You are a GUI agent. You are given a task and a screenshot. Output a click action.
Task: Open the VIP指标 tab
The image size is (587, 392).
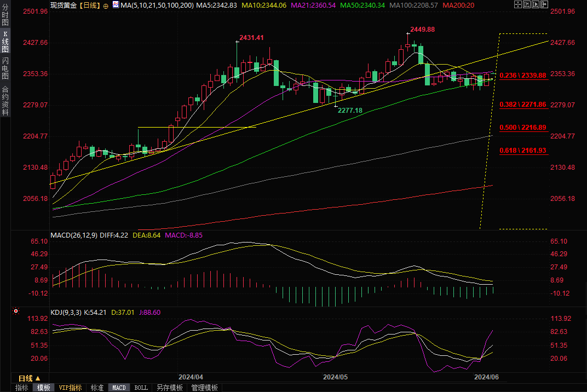70,388
